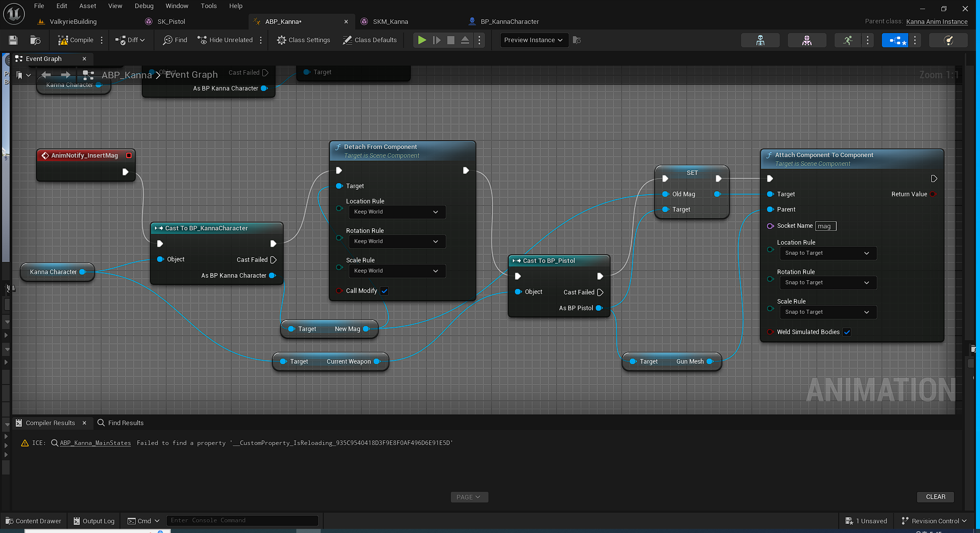Open Class Defaults
Viewport: 980px width, 533px height.
pyautogui.click(x=370, y=40)
